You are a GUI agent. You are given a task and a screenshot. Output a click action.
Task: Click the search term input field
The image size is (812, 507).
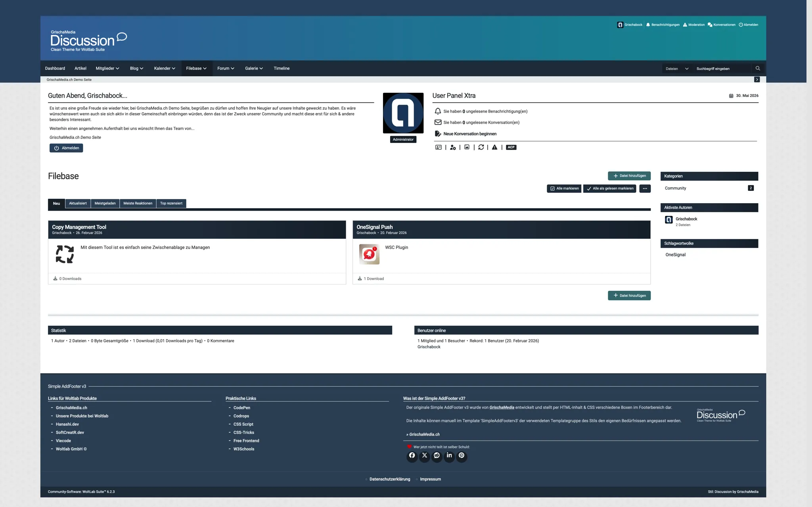(722, 69)
